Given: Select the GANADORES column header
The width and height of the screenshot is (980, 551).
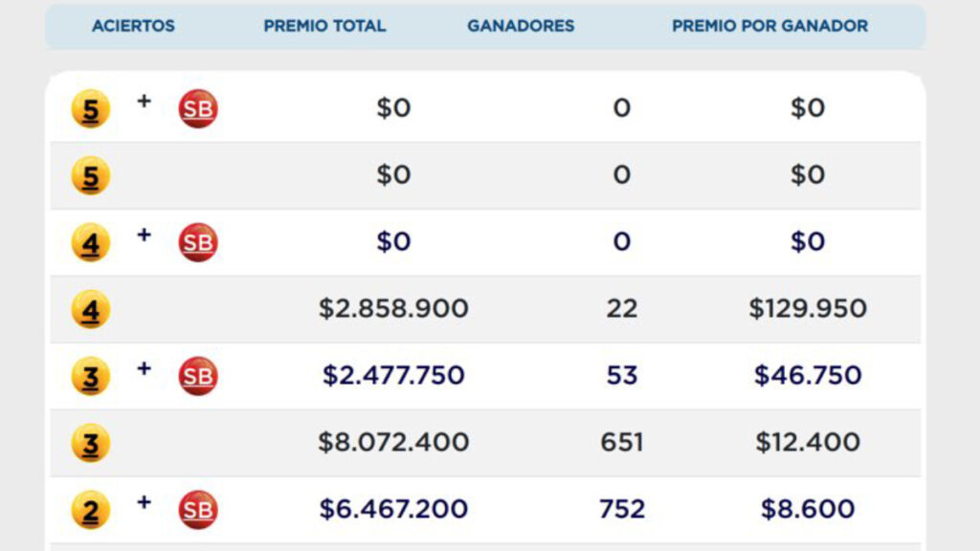Looking at the screenshot, I should coord(521,26).
